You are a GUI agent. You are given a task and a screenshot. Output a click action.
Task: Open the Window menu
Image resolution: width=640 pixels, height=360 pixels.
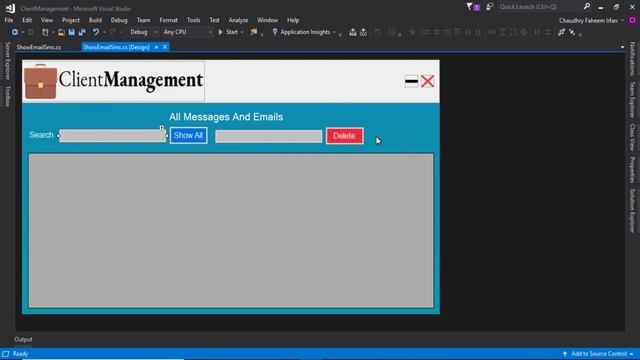[x=267, y=20]
